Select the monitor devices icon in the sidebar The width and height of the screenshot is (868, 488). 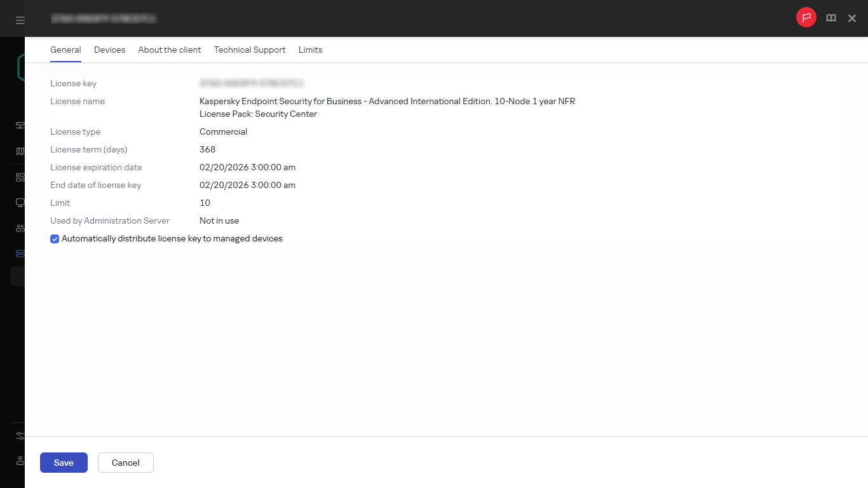pyautogui.click(x=20, y=203)
